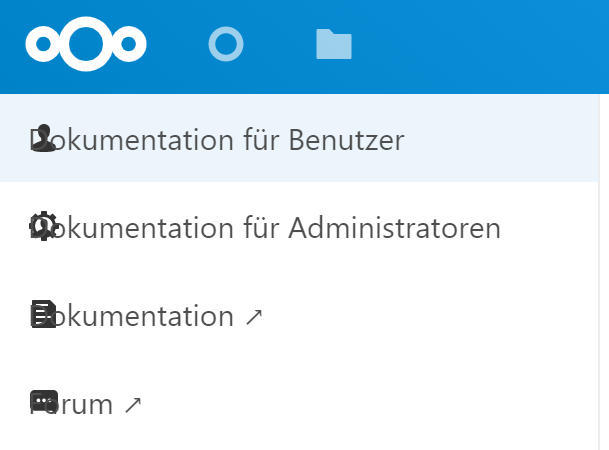Image resolution: width=609 pixels, height=450 pixels.
Task: Open the external Dokumentation link text
Action: point(132,316)
